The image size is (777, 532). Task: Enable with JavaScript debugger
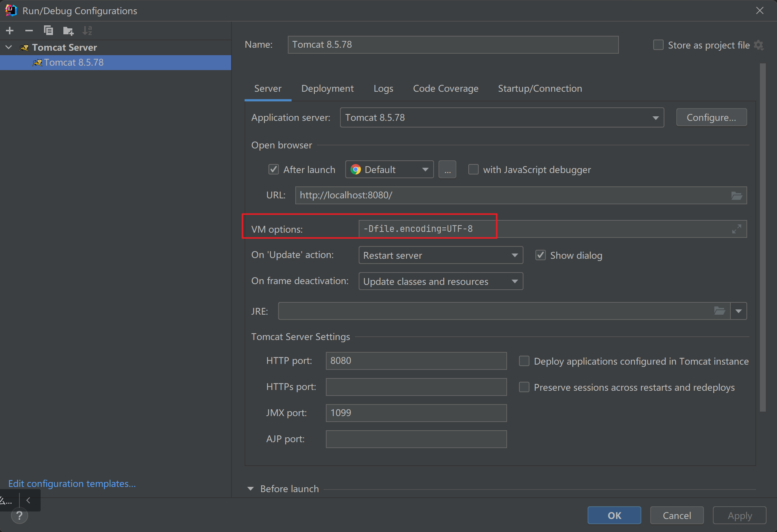[474, 170]
